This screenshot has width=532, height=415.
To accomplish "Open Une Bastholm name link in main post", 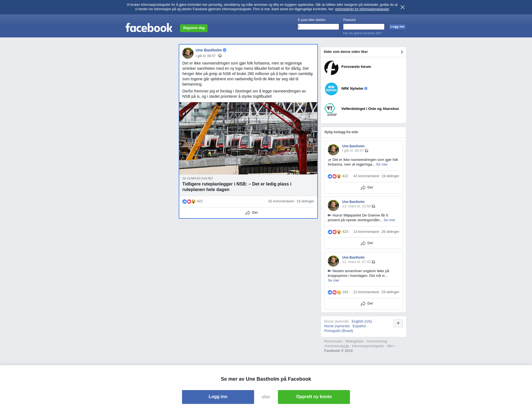I will (x=209, y=50).
